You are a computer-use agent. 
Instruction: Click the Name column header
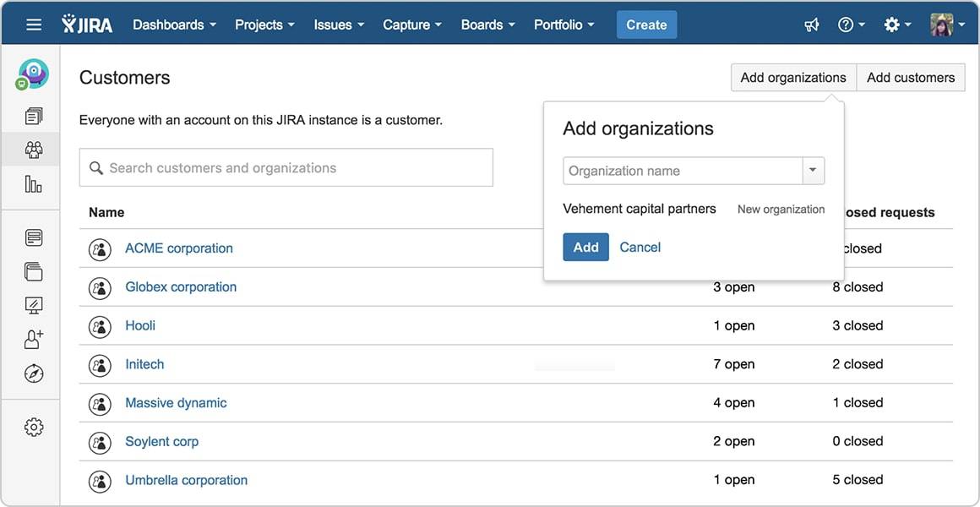pos(106,213)
